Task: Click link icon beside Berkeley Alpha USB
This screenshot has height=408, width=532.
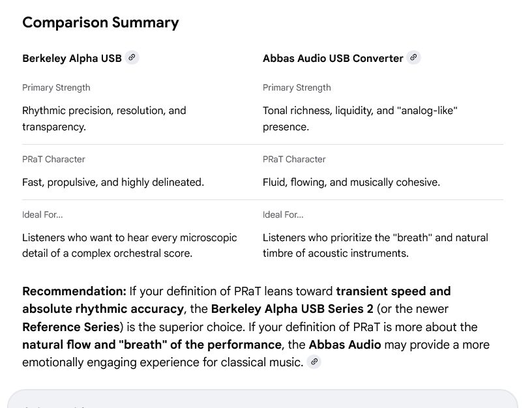Action: [132, 57]
